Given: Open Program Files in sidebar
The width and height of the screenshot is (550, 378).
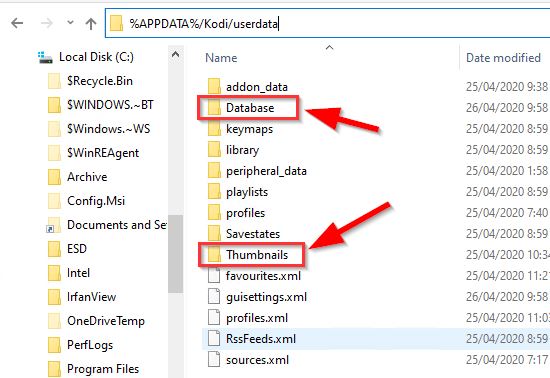Looking at the screenshot, I should tap(103, 369).
